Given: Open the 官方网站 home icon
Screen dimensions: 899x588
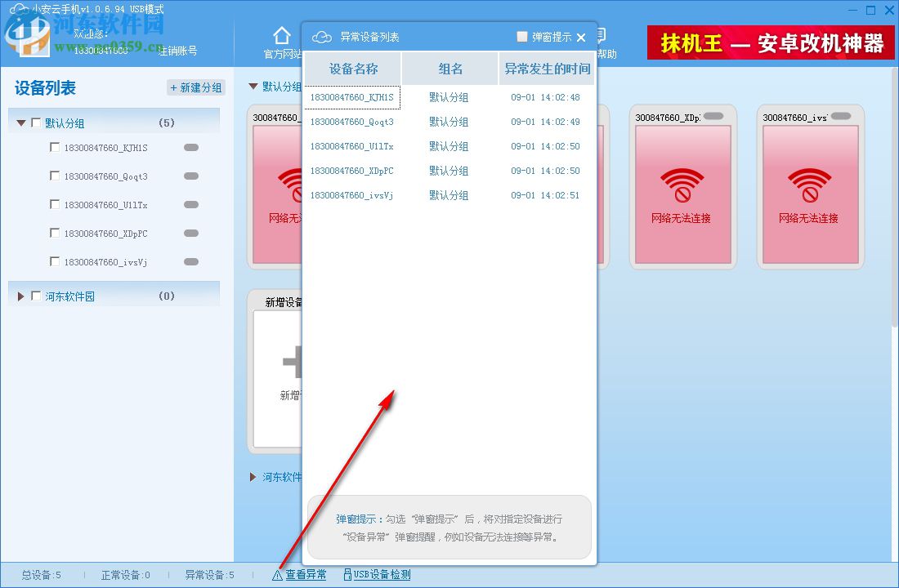Looking at the screenshot, I should 281,36.
